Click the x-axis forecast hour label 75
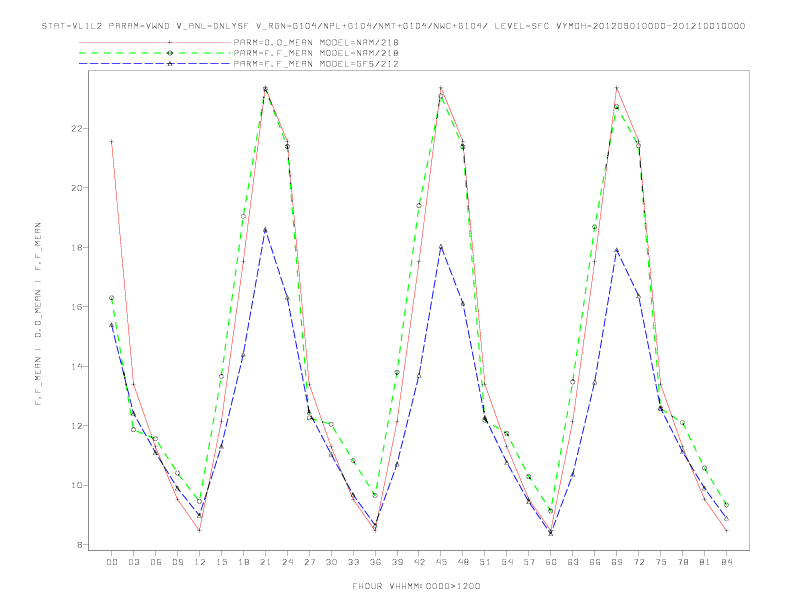 tap(661, 562)
